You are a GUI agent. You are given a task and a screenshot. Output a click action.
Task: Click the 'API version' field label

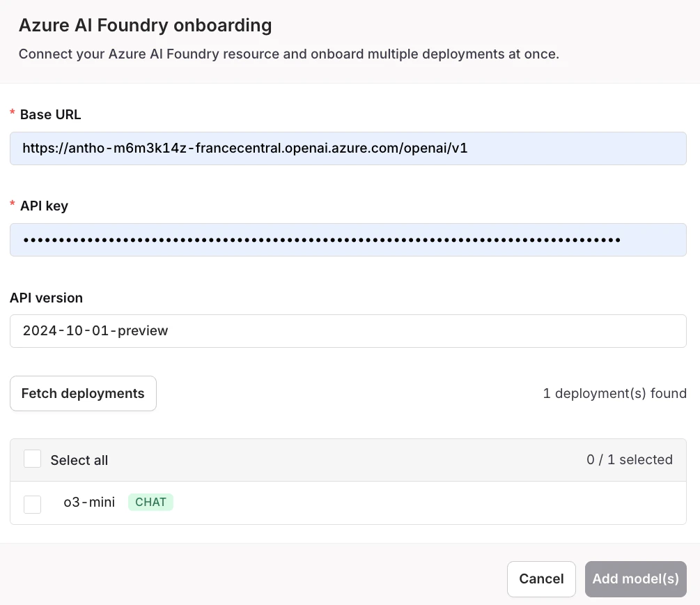[47, 298]
